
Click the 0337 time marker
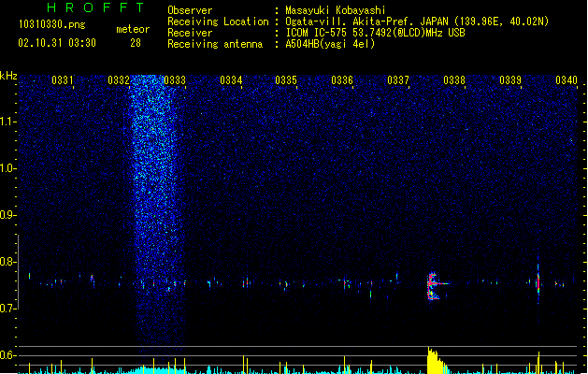[x=398, y=80]
